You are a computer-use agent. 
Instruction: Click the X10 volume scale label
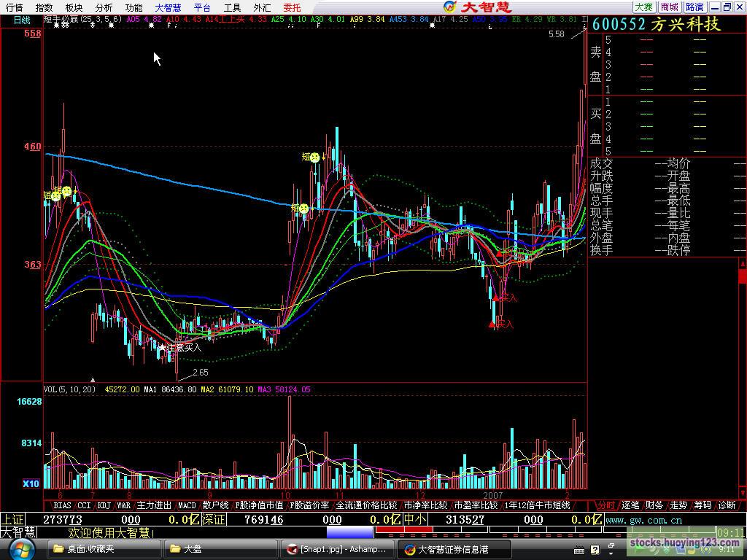point(31,484)
